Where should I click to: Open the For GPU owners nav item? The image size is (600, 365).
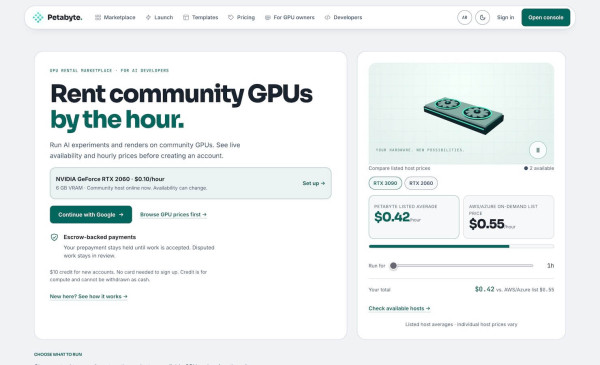(290, 17)
